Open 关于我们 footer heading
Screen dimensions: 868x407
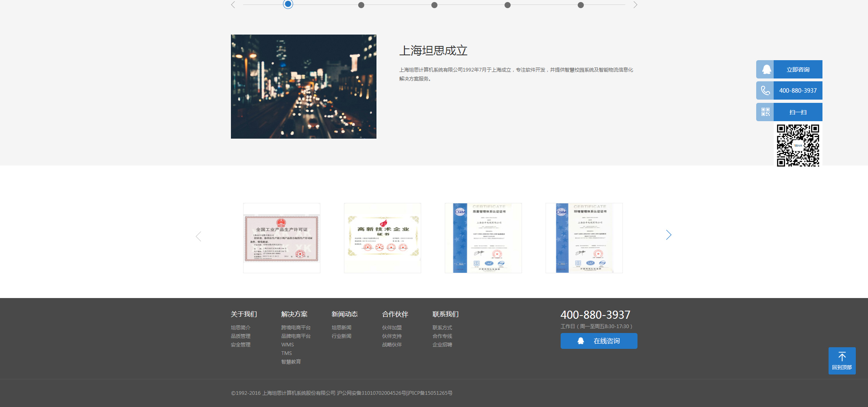(x=244, y=314)
